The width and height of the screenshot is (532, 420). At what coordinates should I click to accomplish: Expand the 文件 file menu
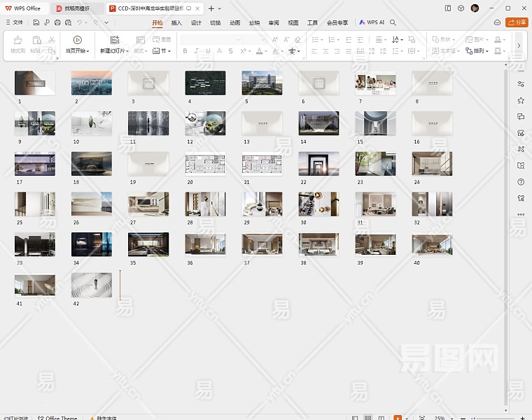(x=14, y=22)
